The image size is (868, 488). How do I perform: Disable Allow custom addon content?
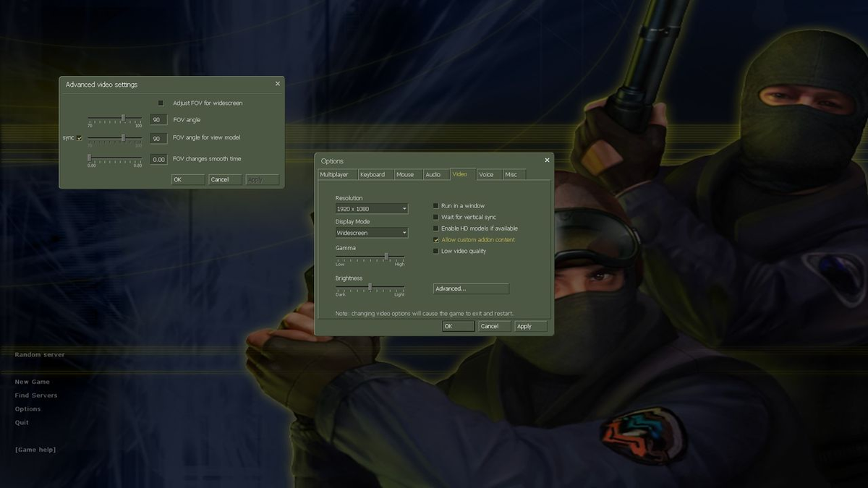tap(436, 239)
